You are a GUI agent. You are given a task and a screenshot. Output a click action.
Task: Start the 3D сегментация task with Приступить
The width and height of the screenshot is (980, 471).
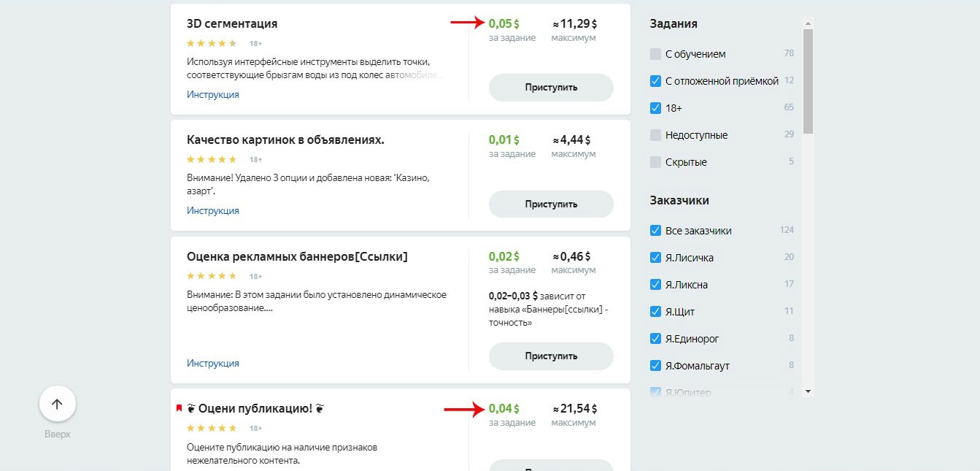[551, 88]
